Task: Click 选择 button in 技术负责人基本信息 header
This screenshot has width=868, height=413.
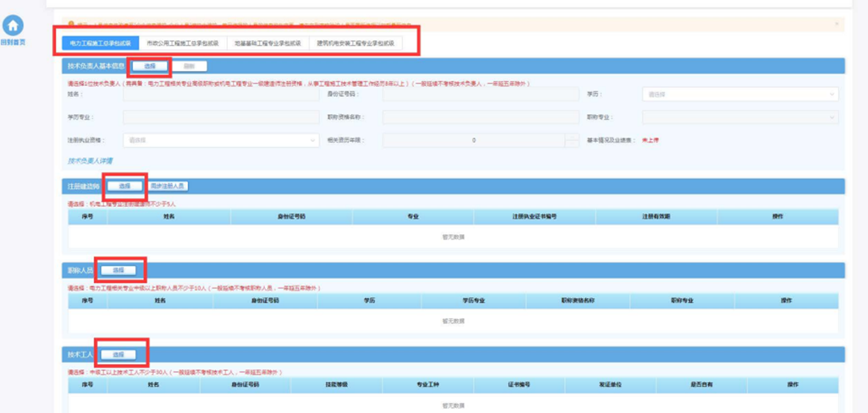Action: 150,66
